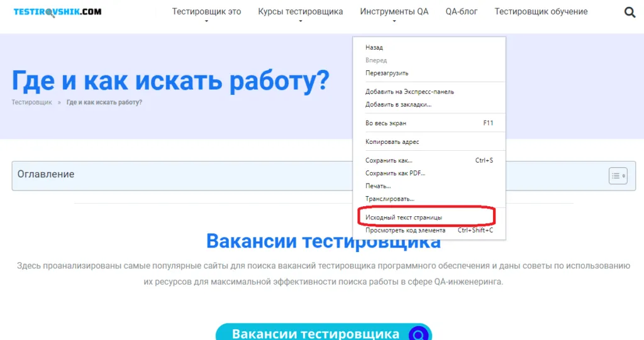Click breadcrumb text Где и как искать работу?

[x=104, y=102]
